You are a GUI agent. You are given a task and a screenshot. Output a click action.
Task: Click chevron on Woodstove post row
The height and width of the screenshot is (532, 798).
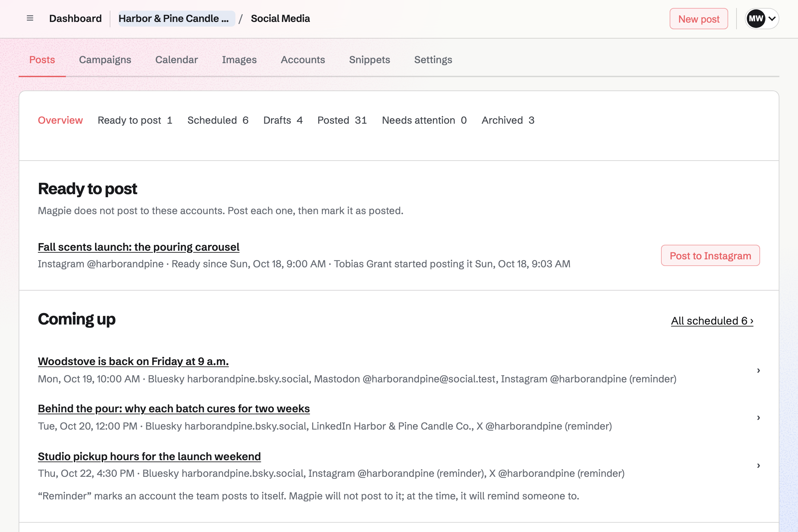point(758,370)
